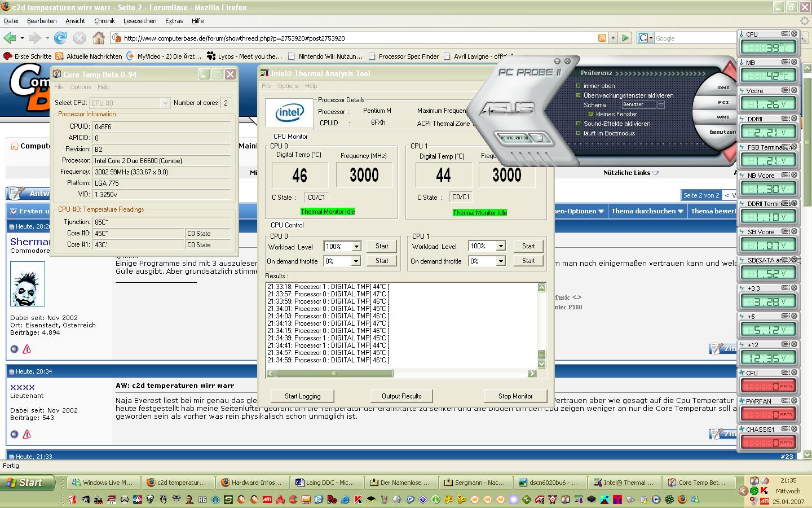812x508 pixels.
Task: Open the Firefox Chronik menu
Action: point(104,21)
